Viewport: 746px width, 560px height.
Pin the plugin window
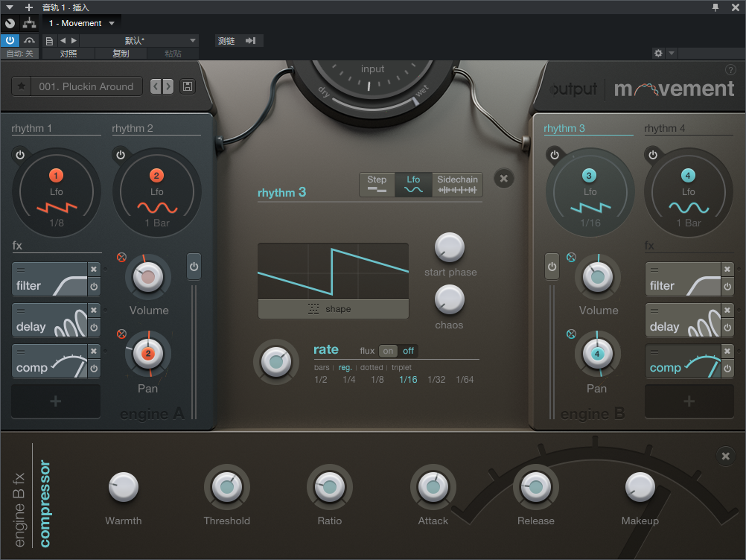pyautogui.click(x=715, y=7)
